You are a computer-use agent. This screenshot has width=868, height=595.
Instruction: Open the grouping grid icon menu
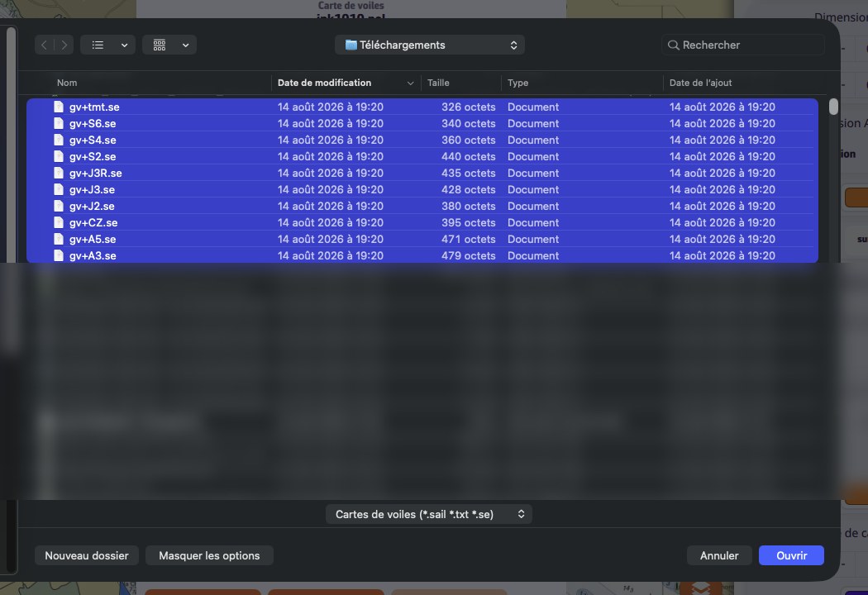[160, 45]
